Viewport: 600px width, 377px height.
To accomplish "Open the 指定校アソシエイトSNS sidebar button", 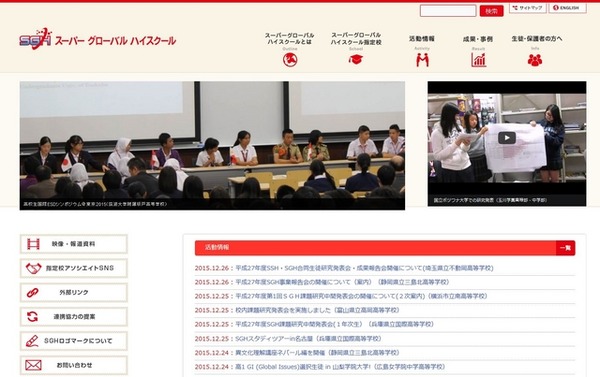I will click(73, 268).
